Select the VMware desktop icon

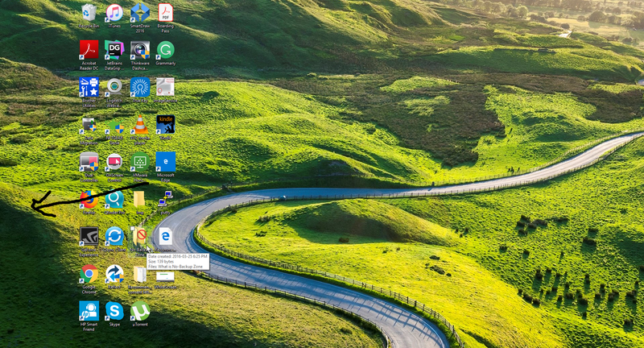click(x=140, y=161)
